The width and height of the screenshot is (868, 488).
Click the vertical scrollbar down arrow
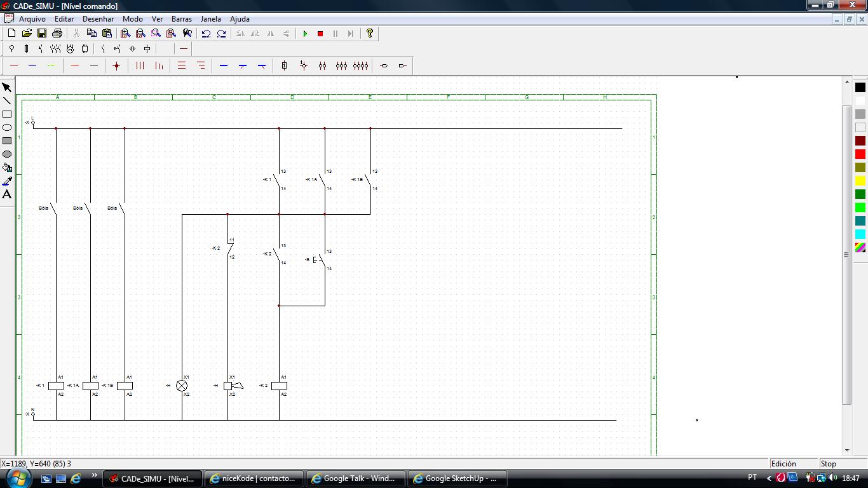tap(847, 451)
